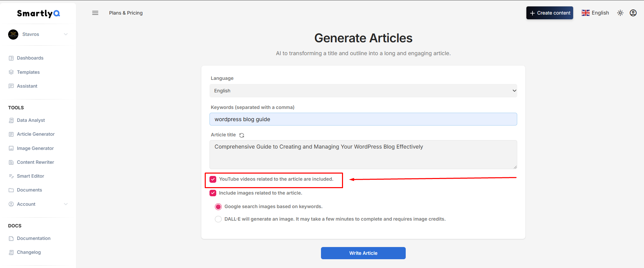This screenshot has height=268, width=644.
Task: Click the Article Generator icon
Action: click(11, 134)
